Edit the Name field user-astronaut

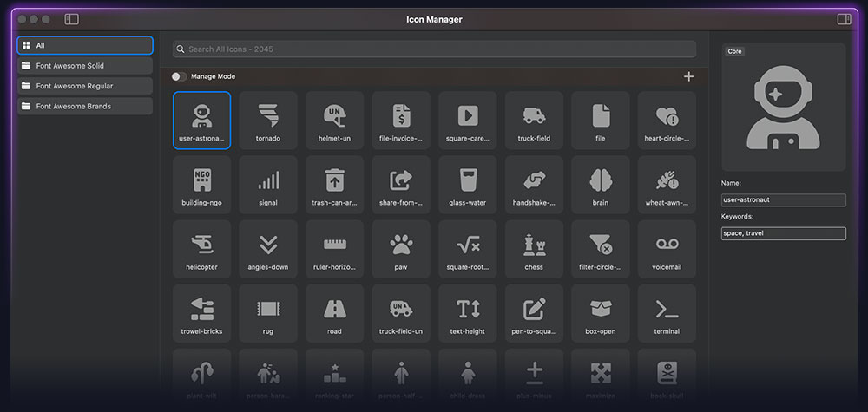783,199
